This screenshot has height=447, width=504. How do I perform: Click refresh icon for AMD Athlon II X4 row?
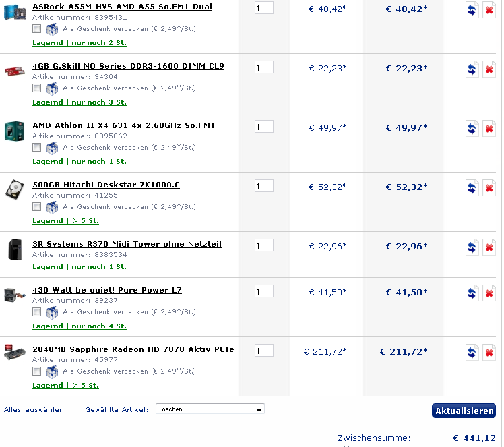pos(472,129)
